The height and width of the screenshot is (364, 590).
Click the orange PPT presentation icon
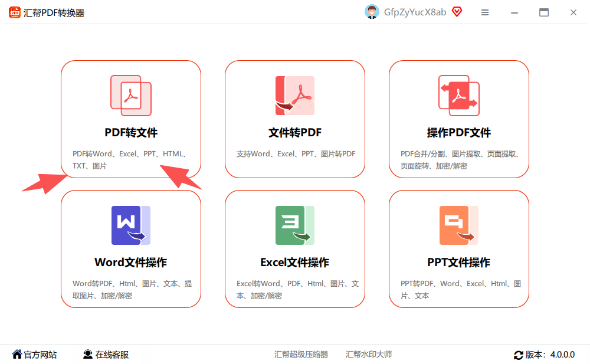458,225
